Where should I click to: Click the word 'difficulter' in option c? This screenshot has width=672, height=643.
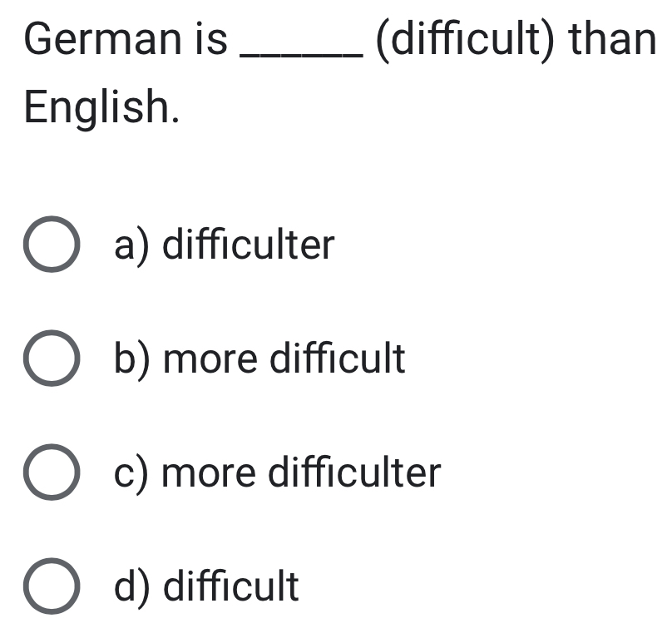coord(355,471)
